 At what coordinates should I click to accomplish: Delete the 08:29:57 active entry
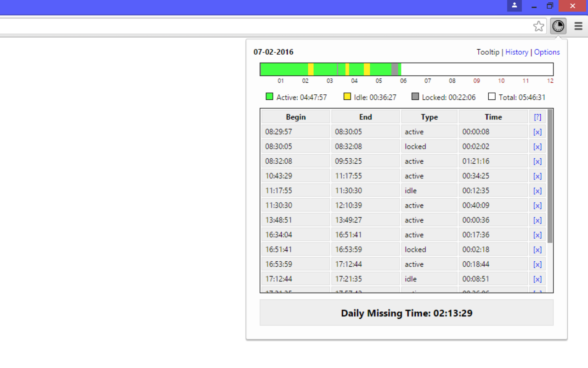537,132
